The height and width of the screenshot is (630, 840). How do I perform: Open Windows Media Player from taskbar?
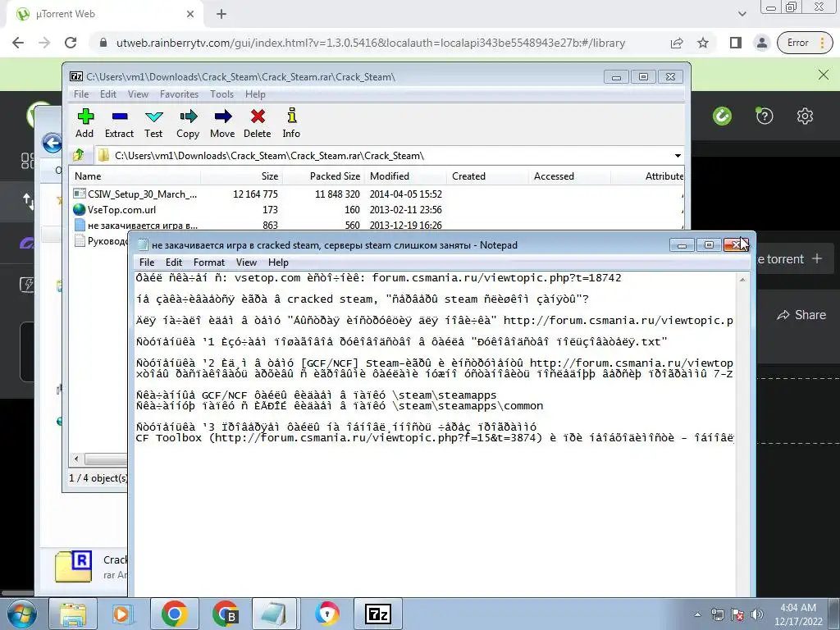[x=123, y=614]
